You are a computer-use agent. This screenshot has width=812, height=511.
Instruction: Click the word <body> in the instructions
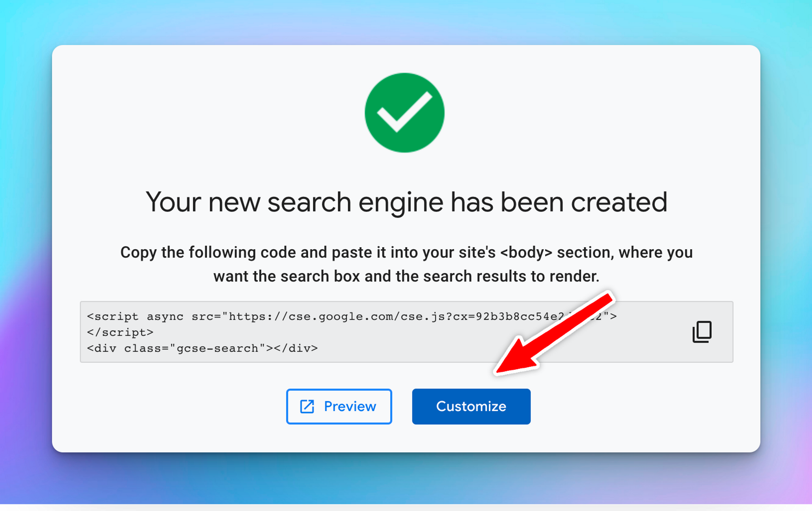point(526,252)
